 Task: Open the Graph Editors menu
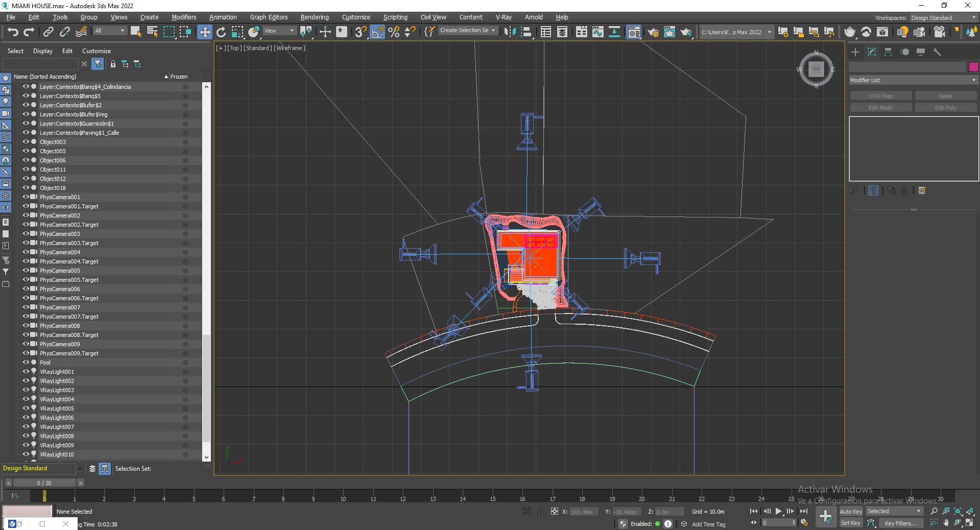tap(269, 17)
